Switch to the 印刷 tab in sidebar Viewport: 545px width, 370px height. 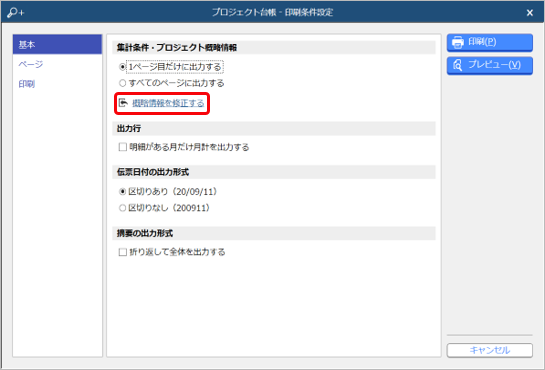[x=57, y=84]
